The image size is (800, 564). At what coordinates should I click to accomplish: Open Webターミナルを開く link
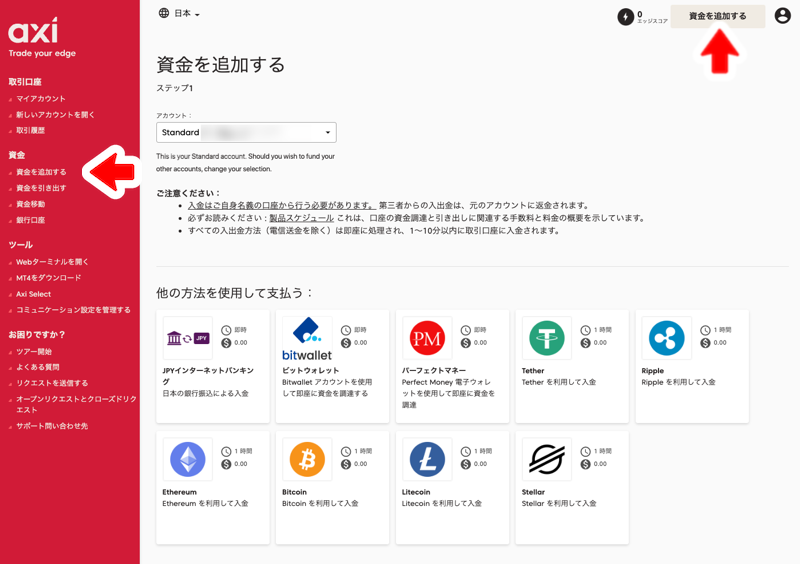click(52, 262)
